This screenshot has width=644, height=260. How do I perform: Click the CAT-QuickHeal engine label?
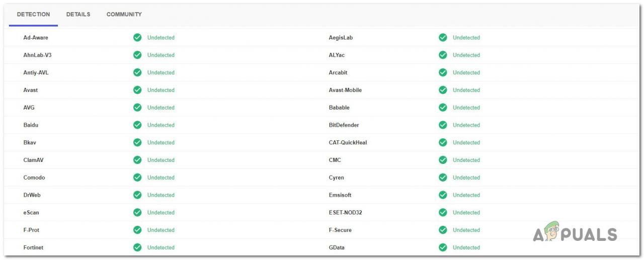(348, 143)
